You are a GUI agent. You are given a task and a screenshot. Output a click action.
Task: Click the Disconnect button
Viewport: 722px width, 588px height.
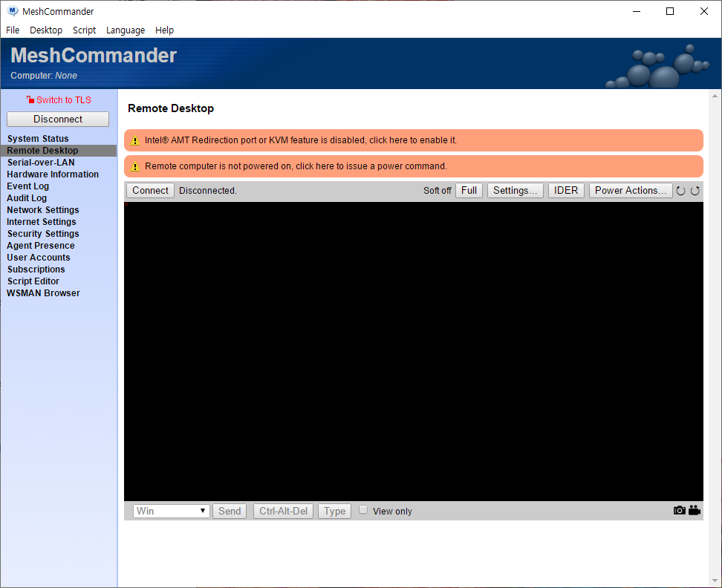58,120
